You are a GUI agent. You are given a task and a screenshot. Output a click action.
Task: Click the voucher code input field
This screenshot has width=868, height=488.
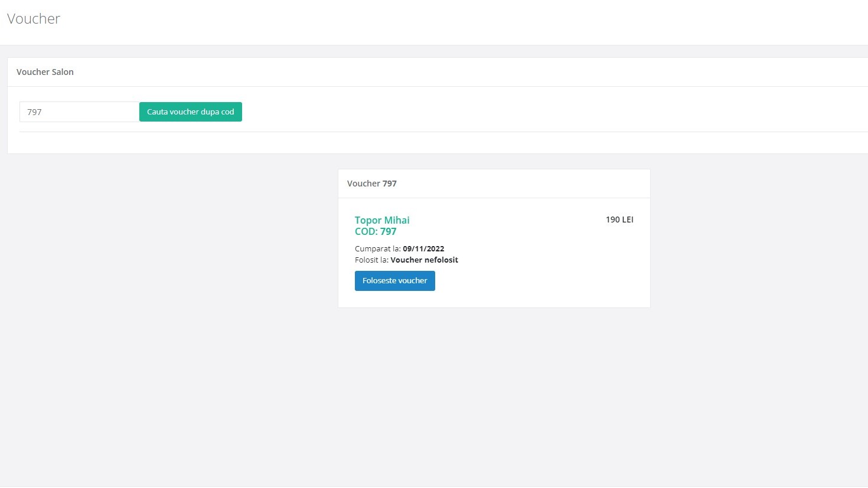pos(79,112)
